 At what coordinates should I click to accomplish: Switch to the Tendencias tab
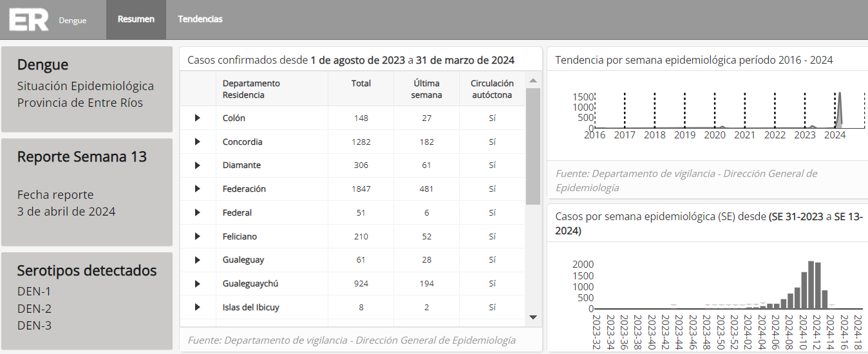[200, 19]
